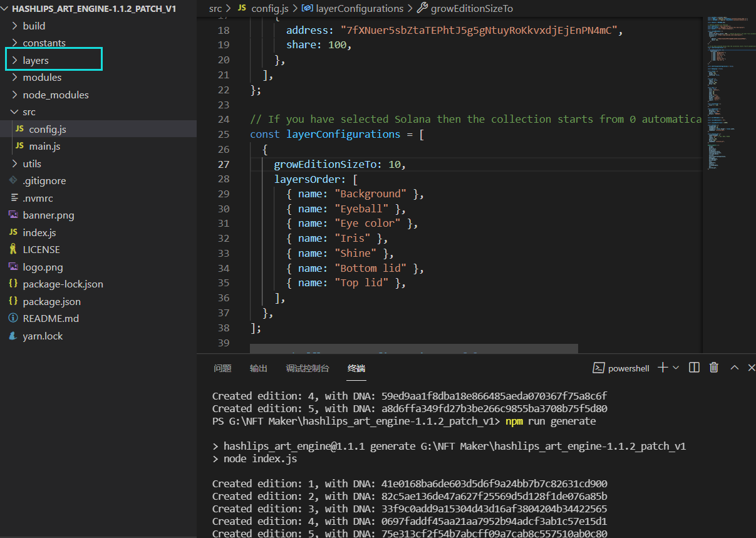Open the .gitignore file
Screen dimensions: 756x538
44,181
